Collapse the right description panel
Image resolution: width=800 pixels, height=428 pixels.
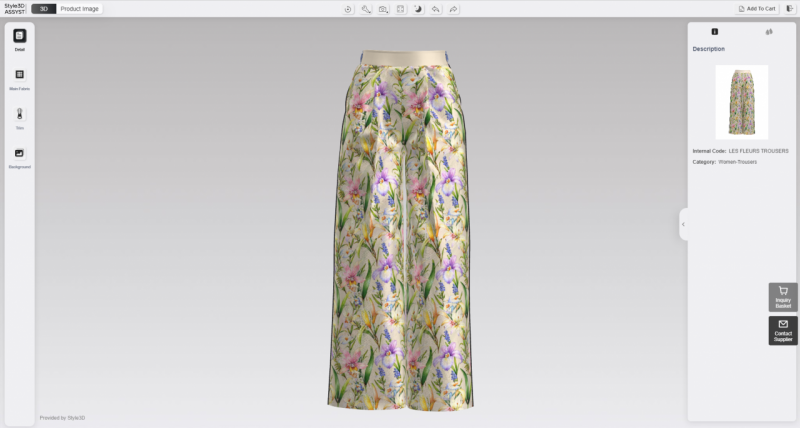683,224
